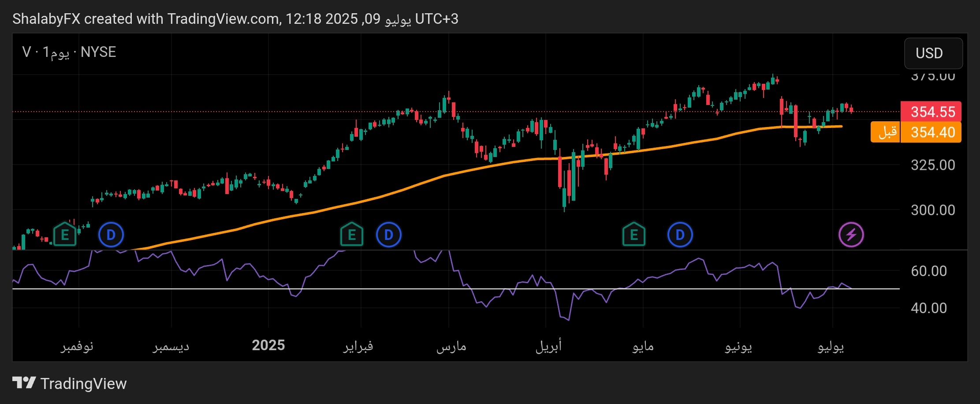Screen dimensions: 980x404
Task: Click the orange 354.40 pre-market price label
Action: 931,132
